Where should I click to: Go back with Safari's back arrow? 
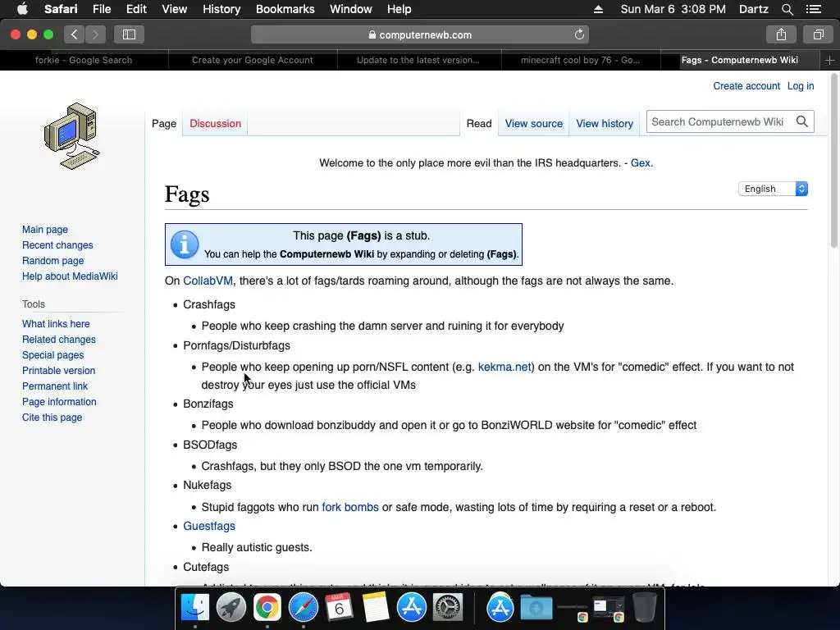pyautogui.click(x=75, y=34)
